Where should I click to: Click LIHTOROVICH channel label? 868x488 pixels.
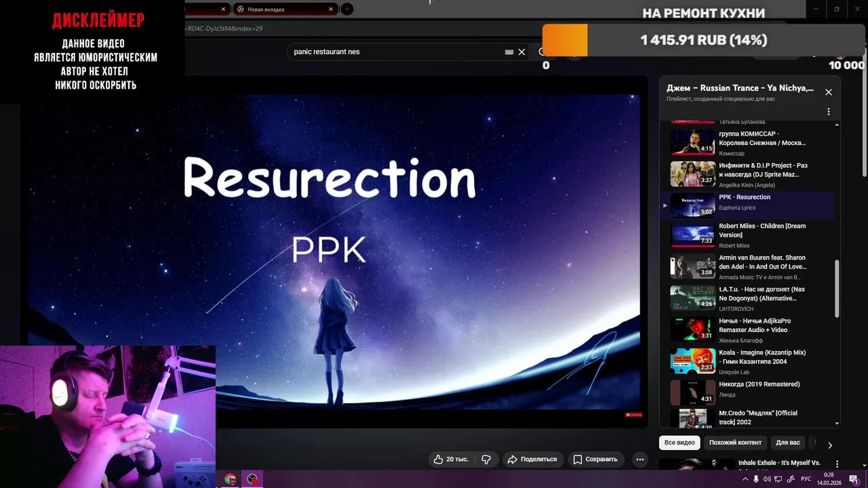[736, 309]
